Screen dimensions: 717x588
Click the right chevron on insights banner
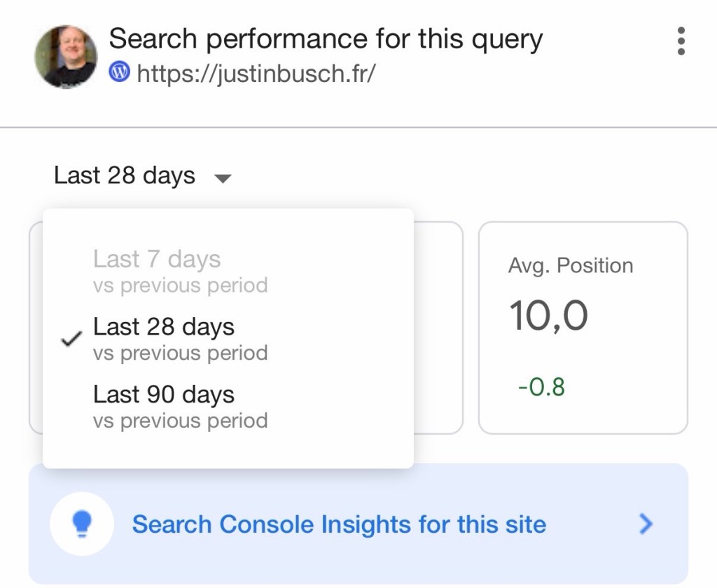pos(646,524)
